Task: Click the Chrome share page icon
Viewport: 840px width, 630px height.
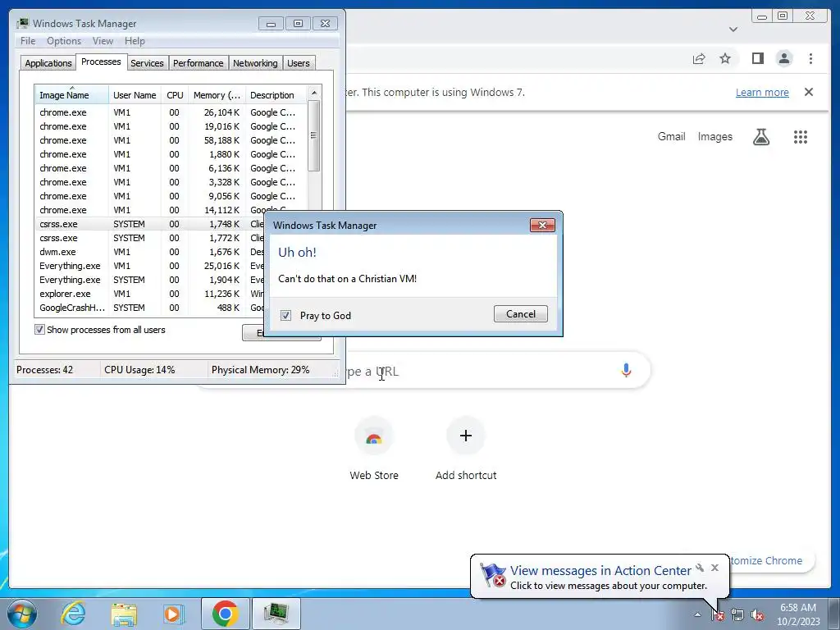Action: coord(699,59)
